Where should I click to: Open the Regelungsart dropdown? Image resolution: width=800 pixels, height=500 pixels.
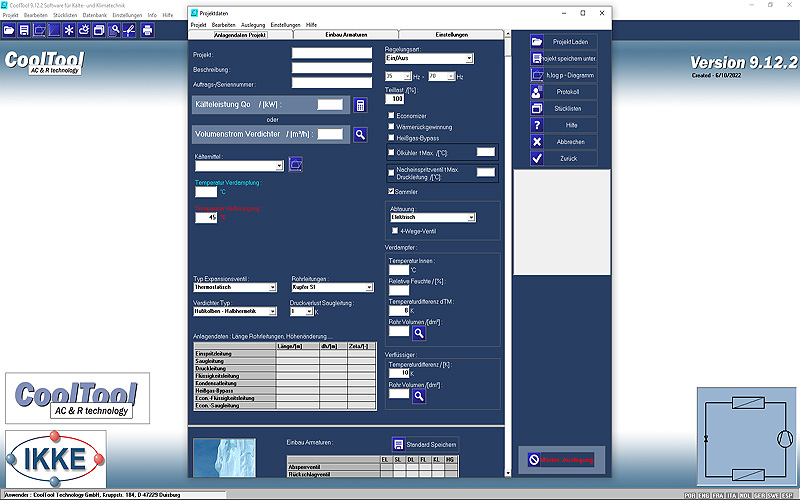coord(469,59)
